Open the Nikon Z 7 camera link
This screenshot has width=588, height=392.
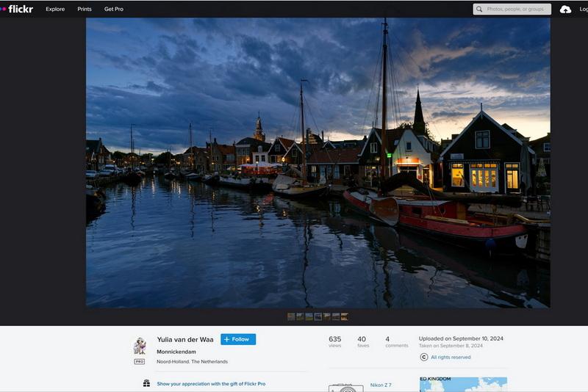[381, 385]
